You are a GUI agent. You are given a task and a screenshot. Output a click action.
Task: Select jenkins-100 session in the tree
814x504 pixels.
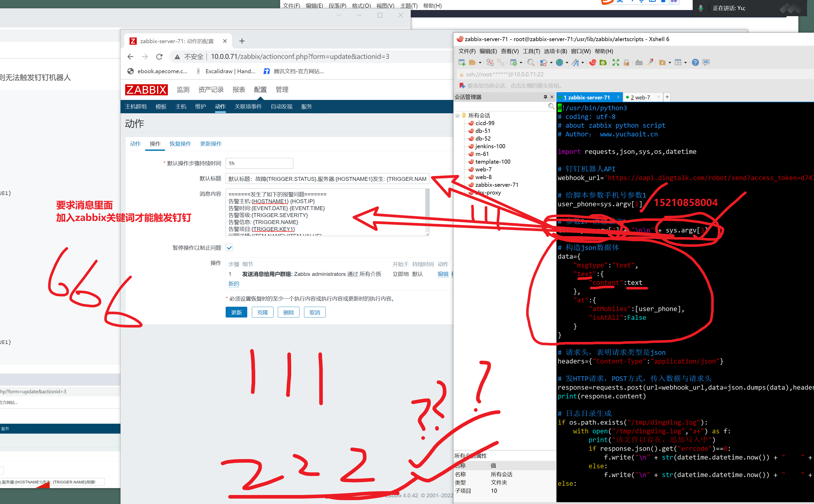coord(490,146)
